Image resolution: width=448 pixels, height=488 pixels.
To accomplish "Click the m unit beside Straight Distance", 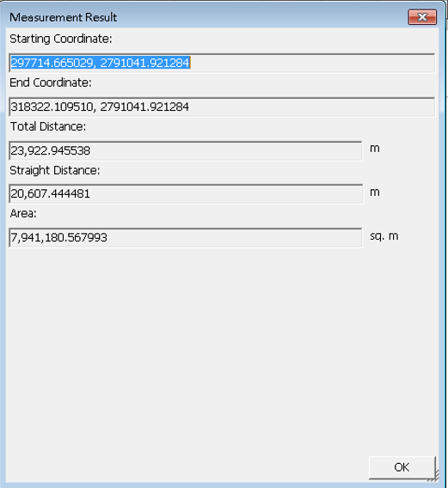I will [x=375, y=192].
